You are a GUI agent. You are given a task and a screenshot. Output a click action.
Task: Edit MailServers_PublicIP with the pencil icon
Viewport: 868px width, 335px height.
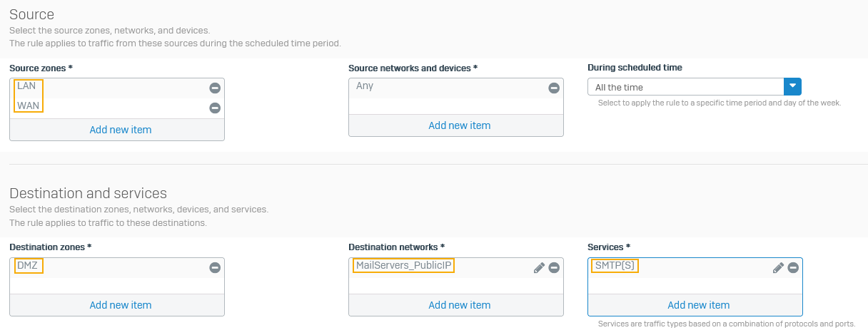[x=540, y=267]
